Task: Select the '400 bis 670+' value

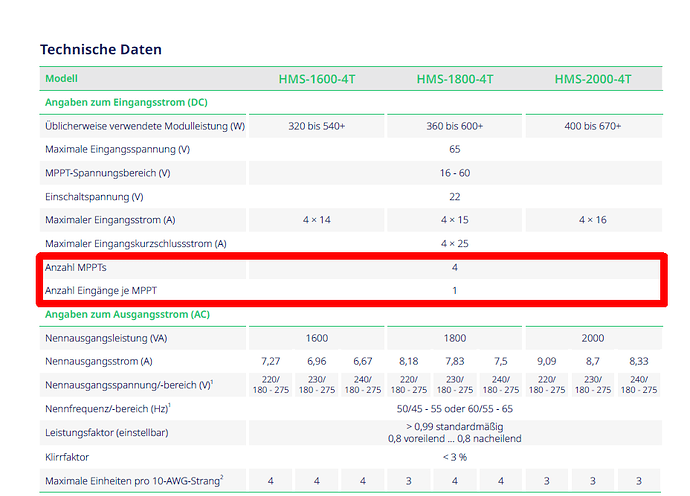Action: pos(593,126)
